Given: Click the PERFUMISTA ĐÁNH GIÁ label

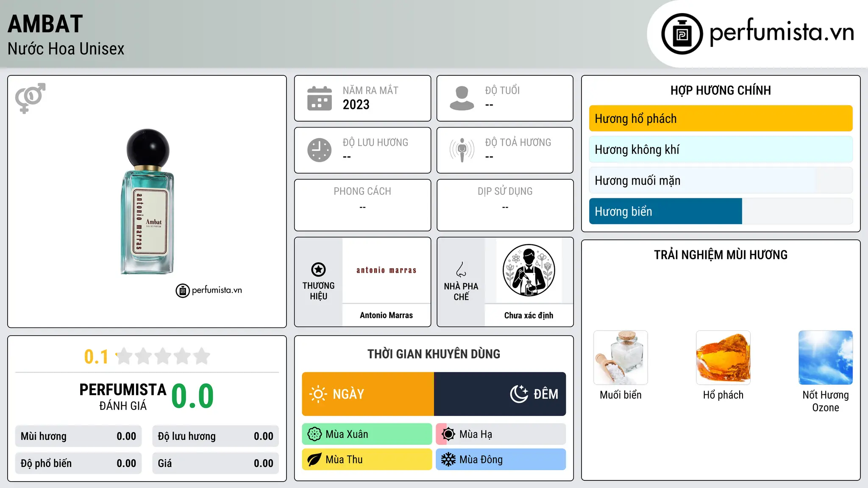Looking at the screenshot, I should pos(123,396).
